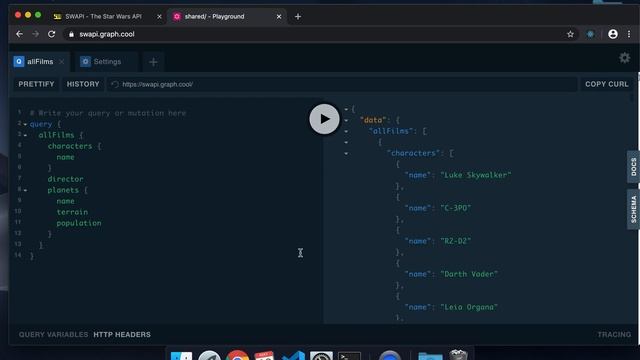Collapse the "allFilms" array in the response
This screenshot has height=360, width=640.
coord(346,131)
